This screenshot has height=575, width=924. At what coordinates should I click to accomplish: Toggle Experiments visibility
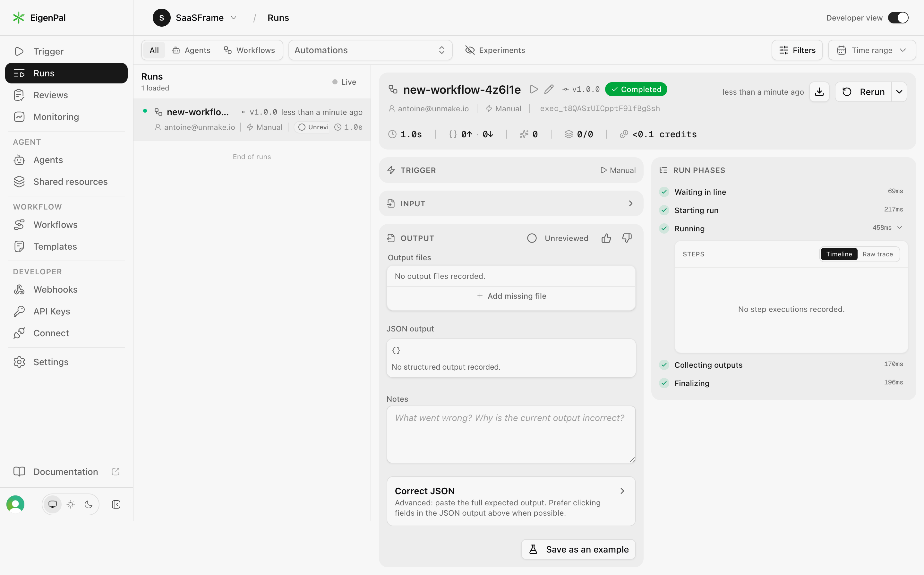point(495,50)
